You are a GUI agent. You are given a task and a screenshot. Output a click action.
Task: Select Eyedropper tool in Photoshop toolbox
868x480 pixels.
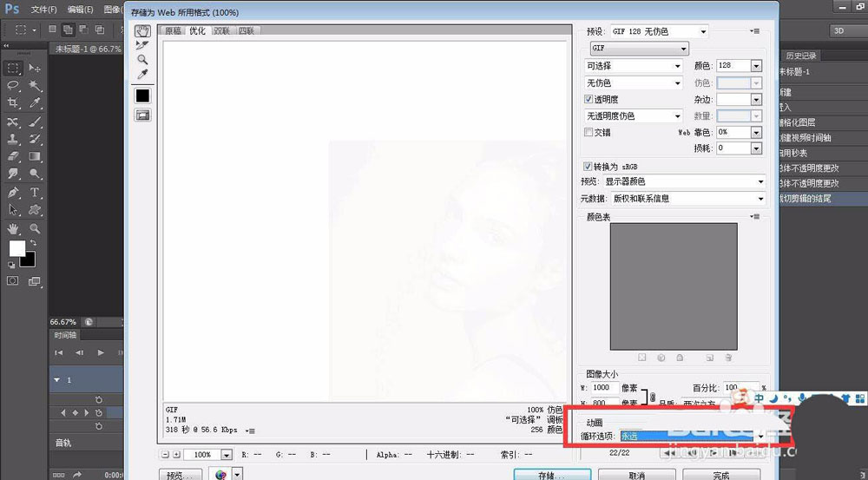coord(35,103)
